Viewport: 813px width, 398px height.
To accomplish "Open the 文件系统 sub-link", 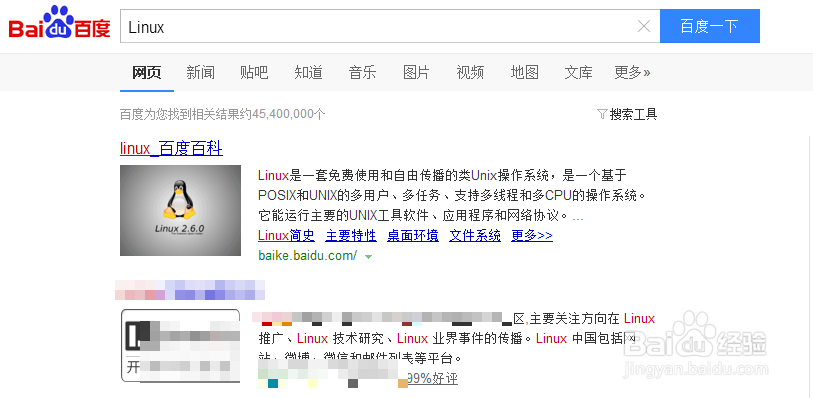I will click(x=475, y=236).
